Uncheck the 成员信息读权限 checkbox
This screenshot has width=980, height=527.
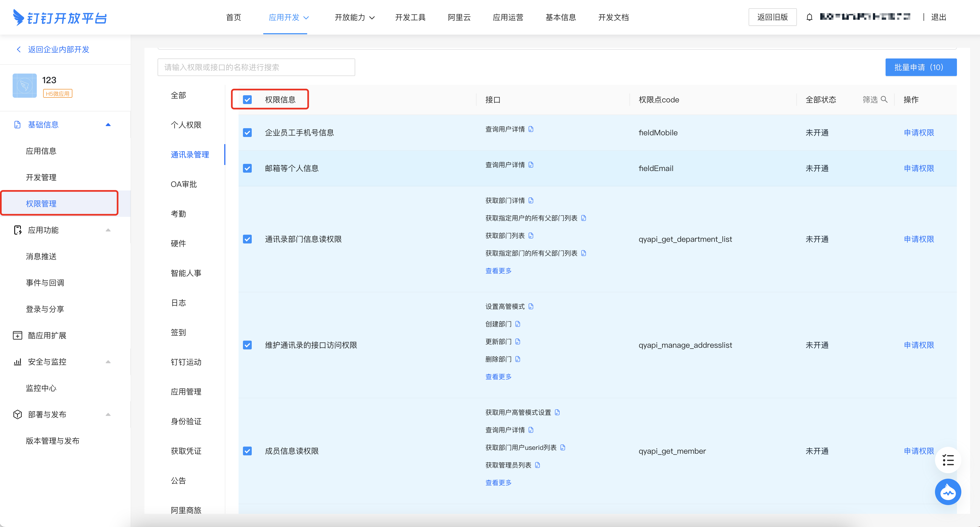(x=247, y=451)
